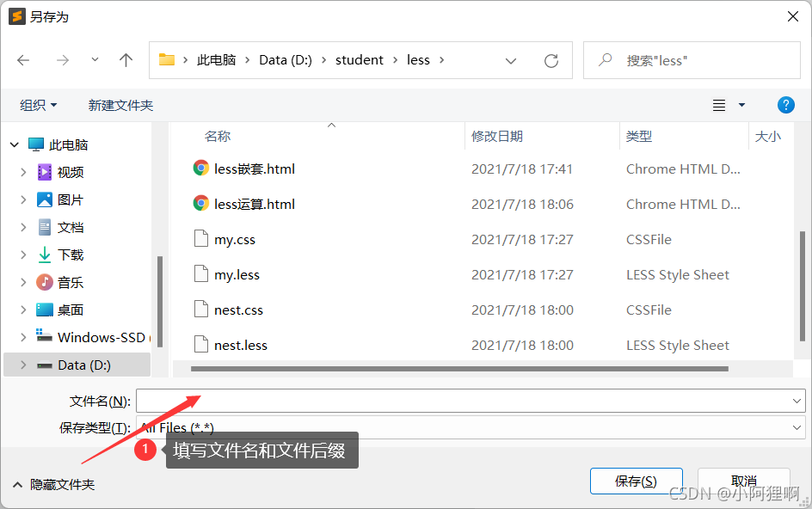This screenshot has height=509, width=812.
Task: Expand address bar history dropdown
Action: (x=511, y=60)
